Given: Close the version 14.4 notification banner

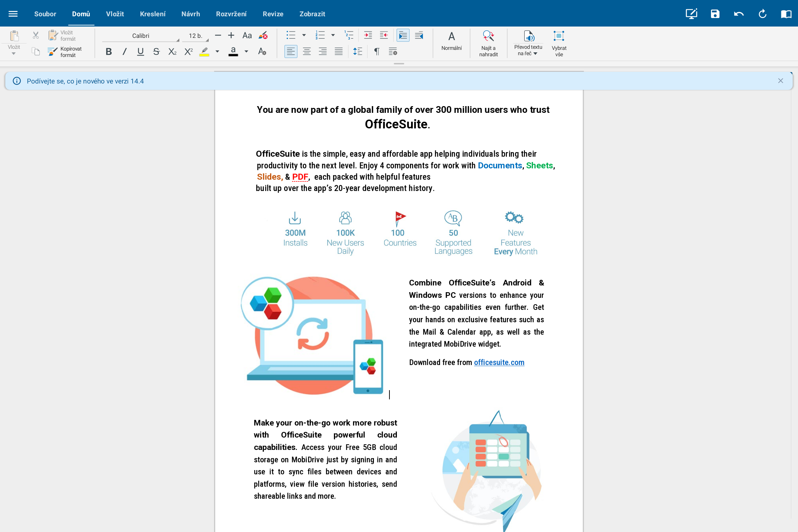Looking at the screenshot, I should click(x=780, y=81).
